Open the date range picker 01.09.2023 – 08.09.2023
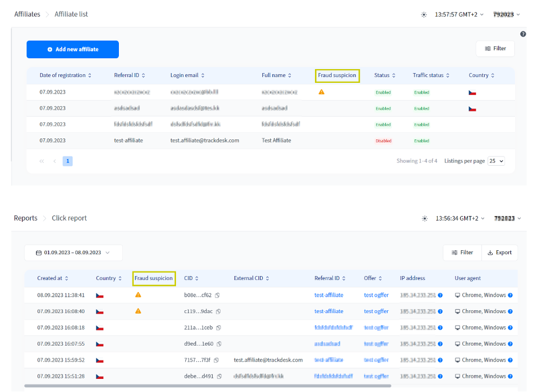The height and width of the screenshot is (392, 535). pos(73,253)
